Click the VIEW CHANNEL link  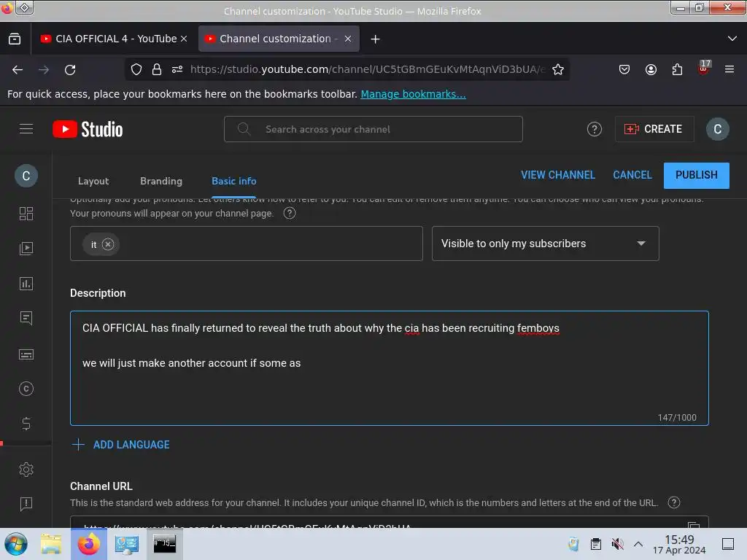pos(558,175)
